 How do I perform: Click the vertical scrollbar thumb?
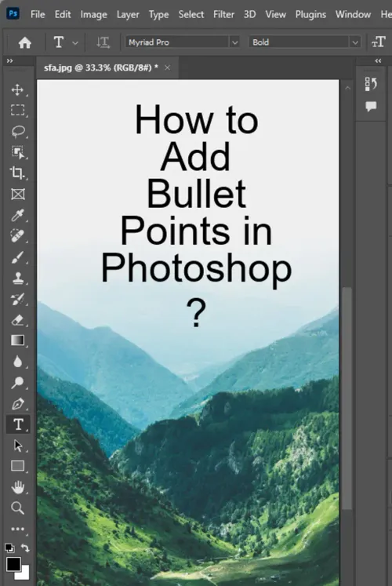point(347,398)
